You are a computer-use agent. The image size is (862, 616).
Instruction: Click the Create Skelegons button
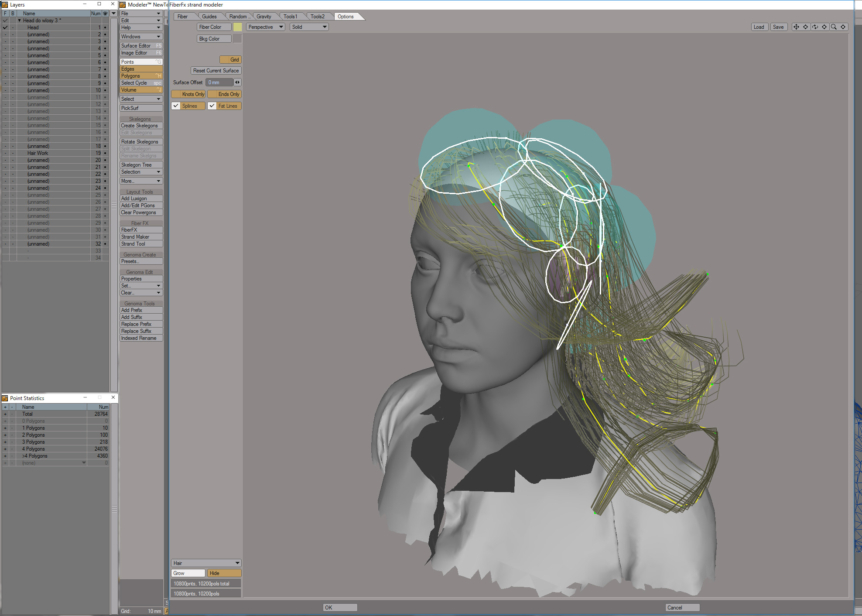coord(141,126)
